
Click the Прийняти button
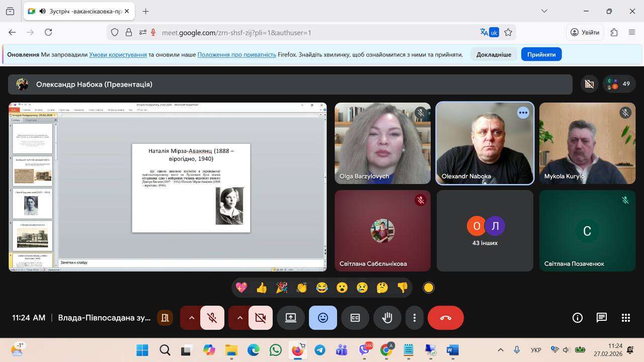[x=541, y=54]
